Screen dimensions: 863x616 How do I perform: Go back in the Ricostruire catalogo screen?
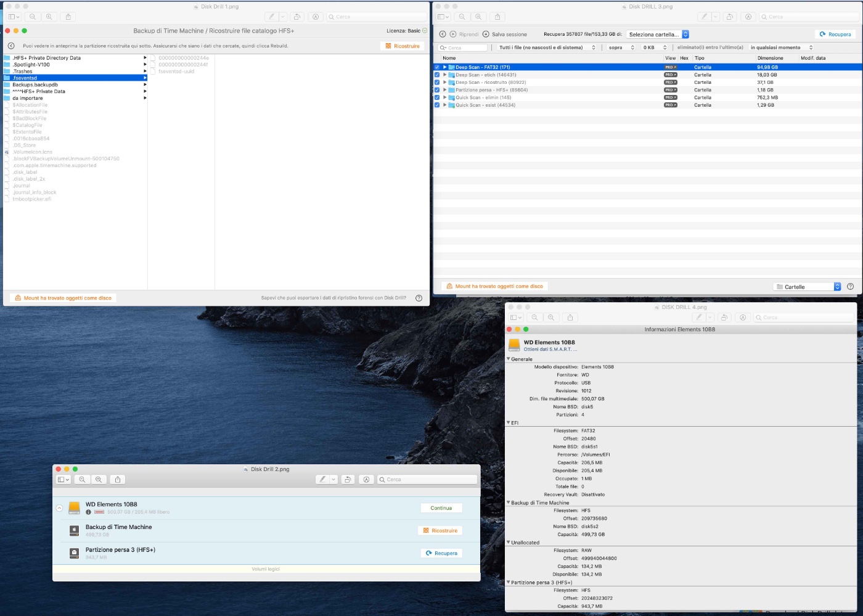point(11,46)
